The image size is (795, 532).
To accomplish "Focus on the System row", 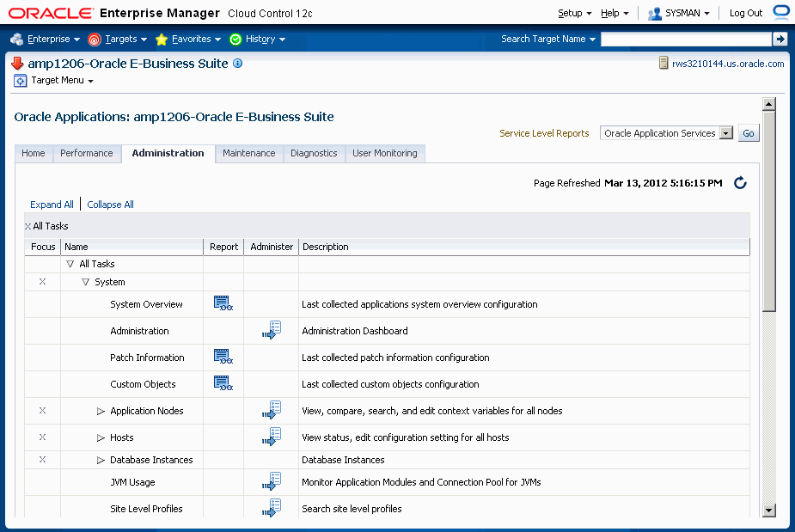I will [x=43, y=281].
